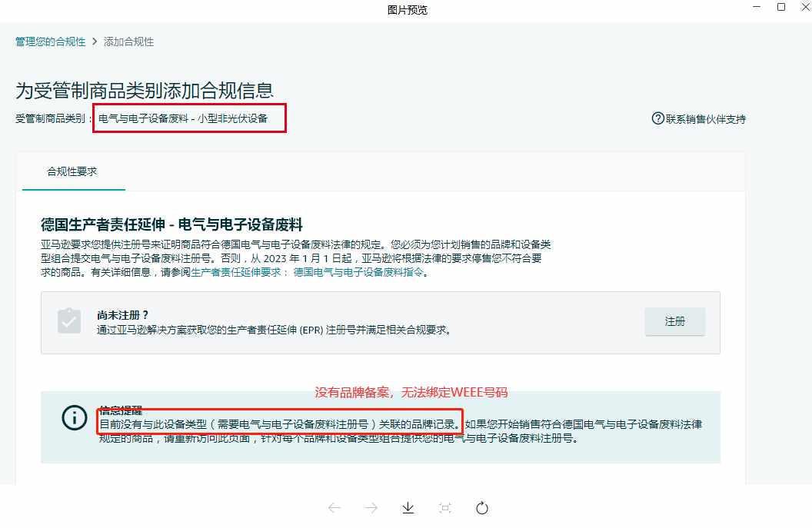Click text 通过亚马逊解决方案获取您的生产者责任延伸 (EPR) 注册号
The height and width of the screenshot is (528, 812).
226,330
